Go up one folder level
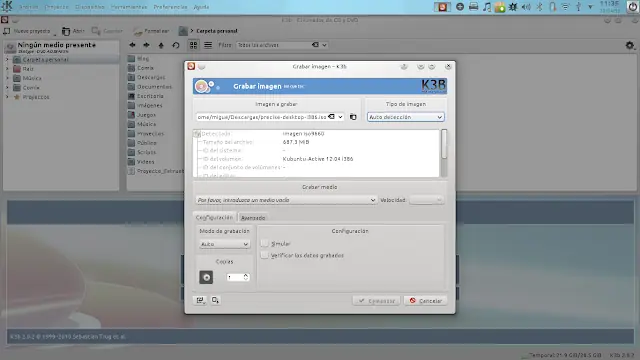Image resolution: width=640 pixels, height=360 pixels. (x=161, y=45)
